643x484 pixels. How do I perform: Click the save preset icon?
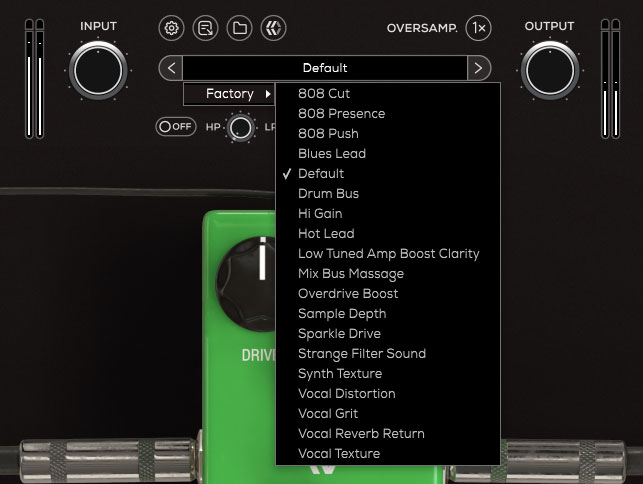(x=205, y=28)
